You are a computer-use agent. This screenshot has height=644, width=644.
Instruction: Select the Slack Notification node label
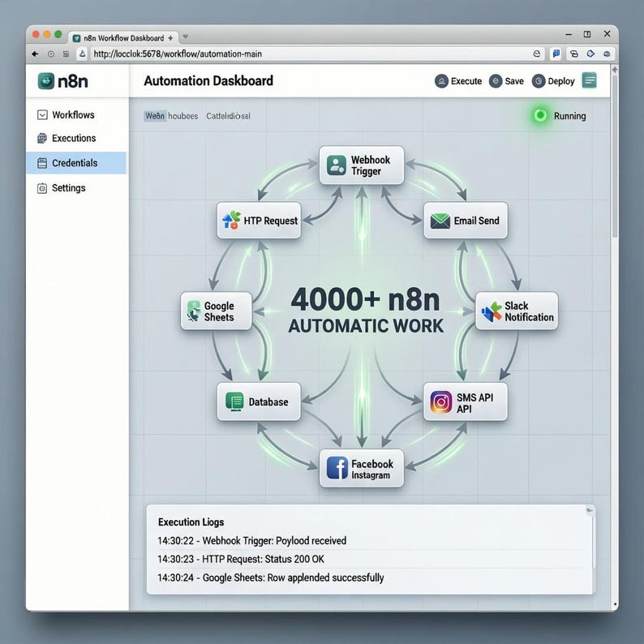(x=529, y=311)
